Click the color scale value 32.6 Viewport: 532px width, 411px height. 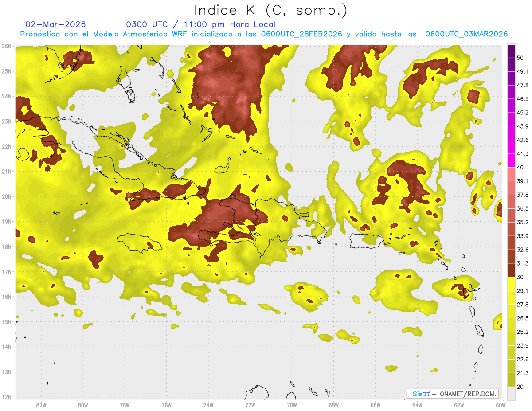pos(523,250)
